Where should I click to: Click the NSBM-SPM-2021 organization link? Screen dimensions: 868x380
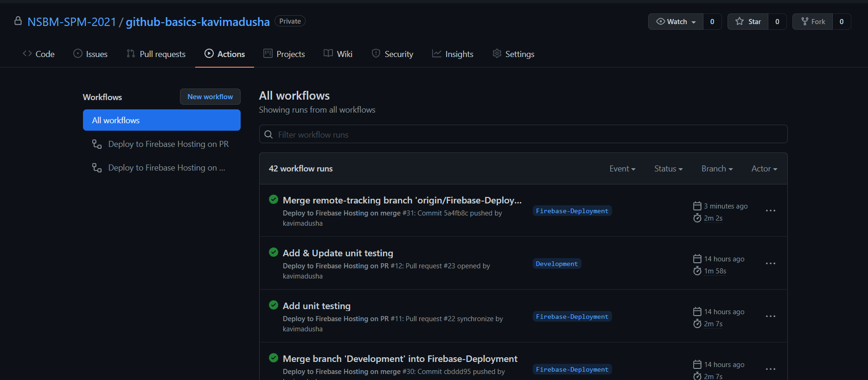[72, 22]
